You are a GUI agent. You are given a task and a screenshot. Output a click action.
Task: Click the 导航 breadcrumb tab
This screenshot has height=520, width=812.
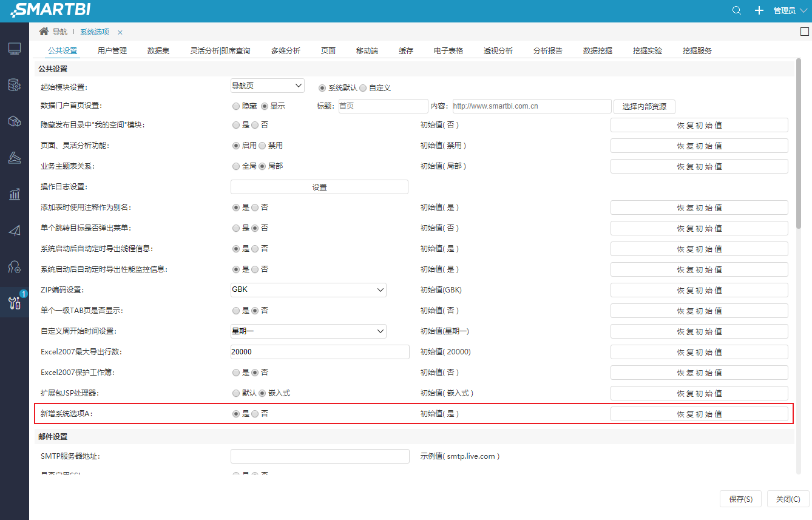pos(59,32)
